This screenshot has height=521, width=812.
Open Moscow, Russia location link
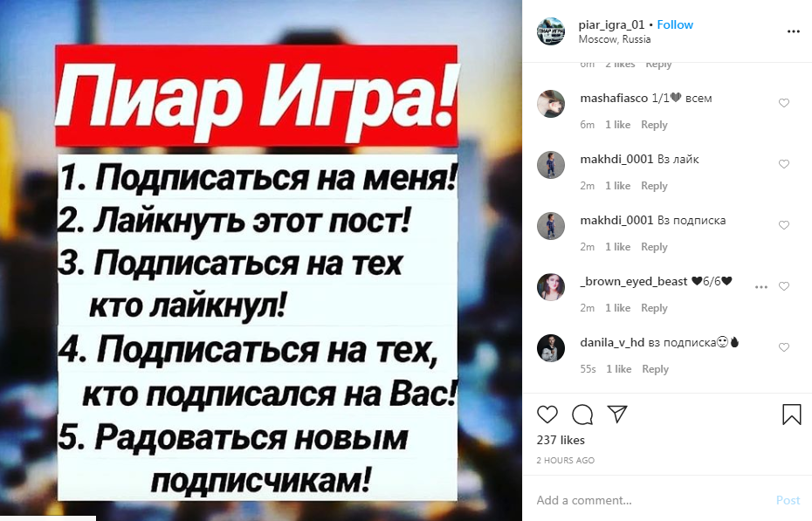pyautogui.click(x=614, y=39)
